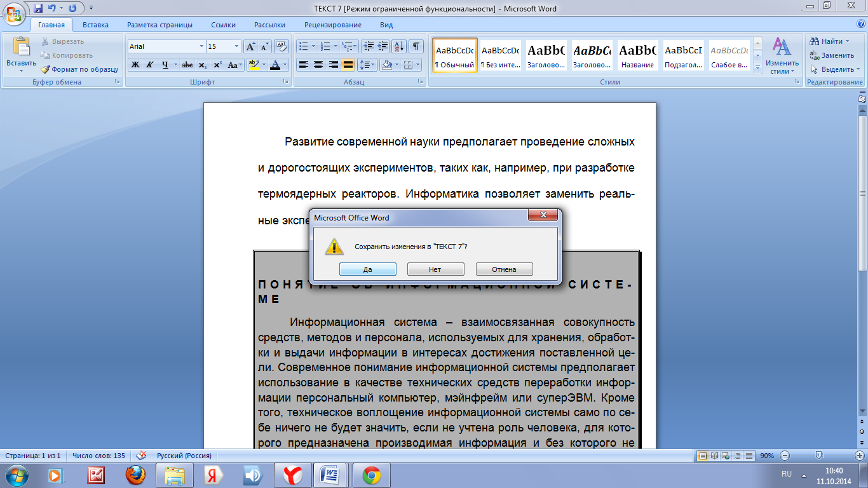Toggle bold Ж formatting

tap(135, 65)
